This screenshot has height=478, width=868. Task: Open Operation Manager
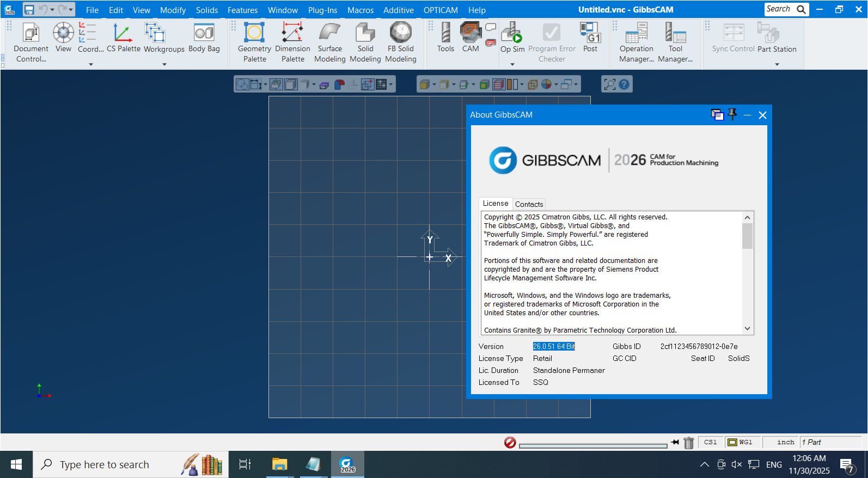click(637, 42)
